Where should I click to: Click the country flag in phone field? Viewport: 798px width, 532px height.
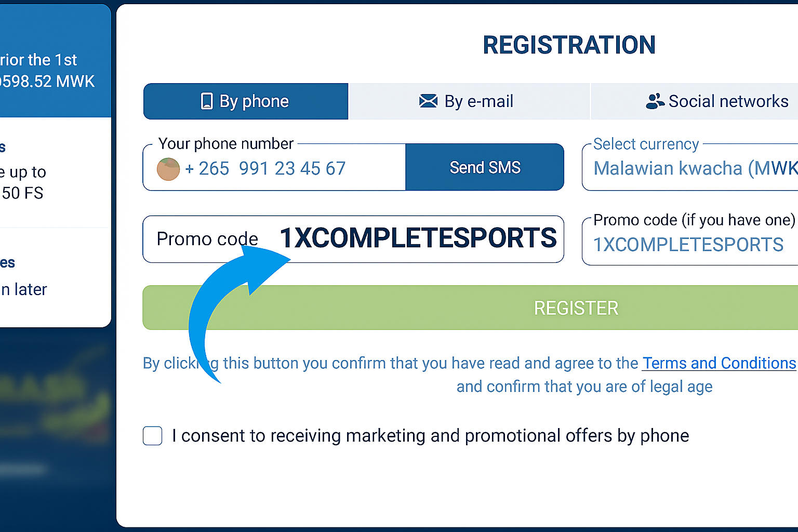[168, 169]
